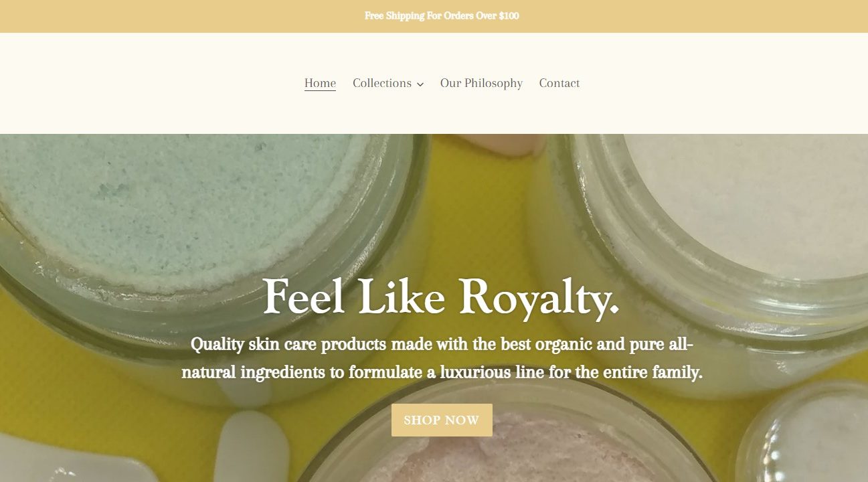The width and height of the screenshot is (868, 482).
Task: Click the chevron icon beside Collections
Action: point(420,84)
